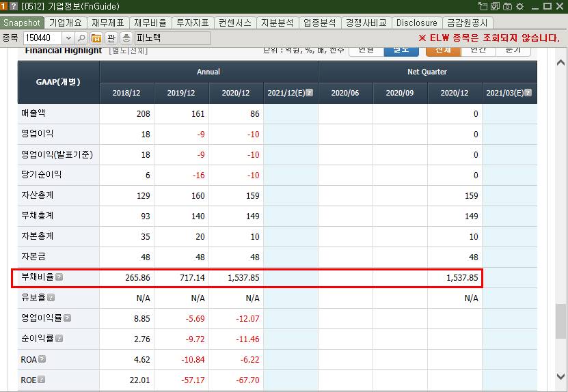Open the 금감원공시 tab
568x392 pixels.
point(468,23)
